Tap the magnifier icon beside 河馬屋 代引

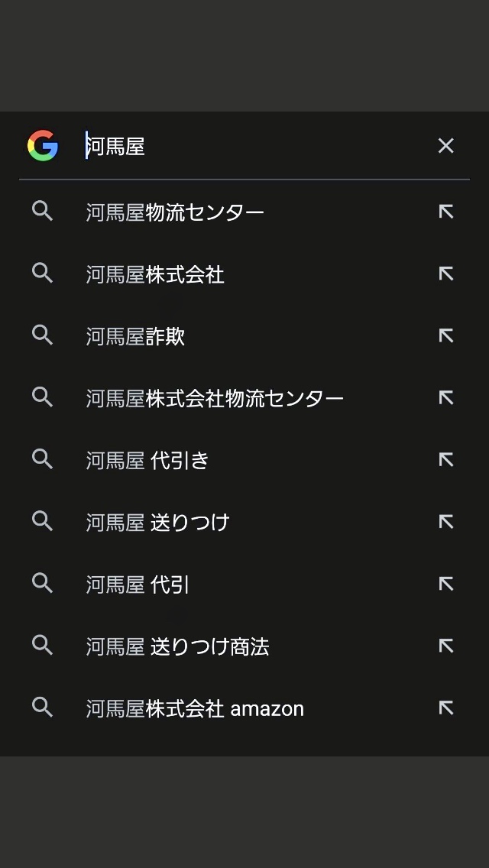pyautogui.click(x=43, y=583)
